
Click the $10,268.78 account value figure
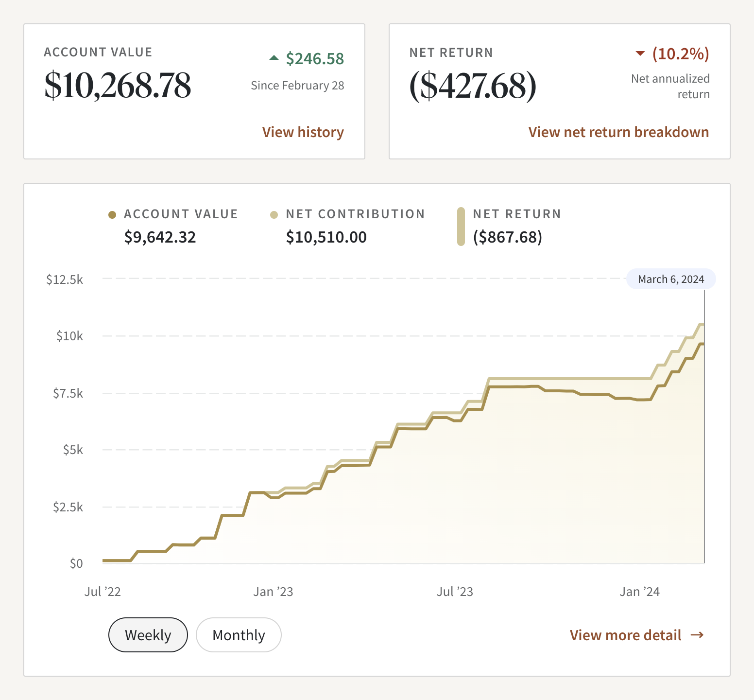tap(118, 86)
